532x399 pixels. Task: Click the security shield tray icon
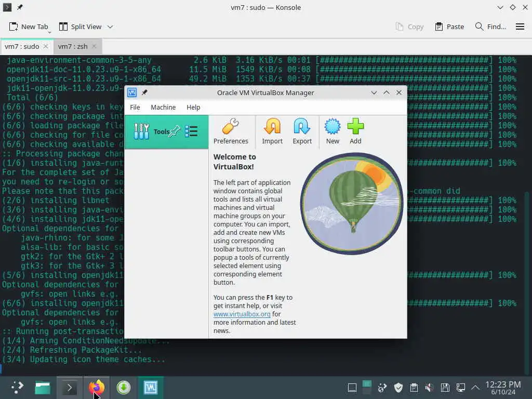coord(398,388)
